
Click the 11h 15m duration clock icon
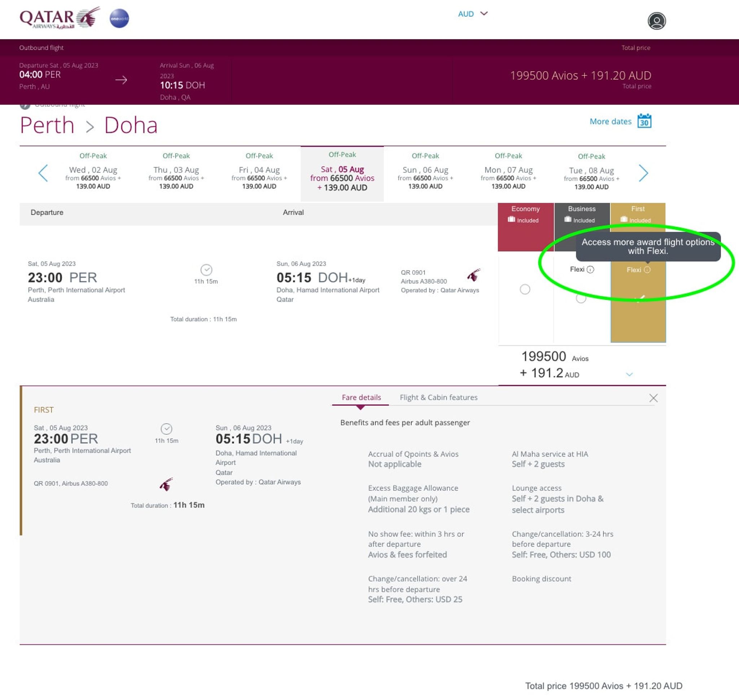(x=206, y=269)
